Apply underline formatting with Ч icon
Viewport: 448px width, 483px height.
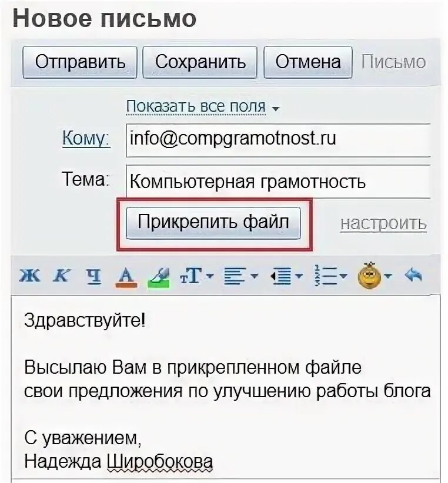pos(93,276)
